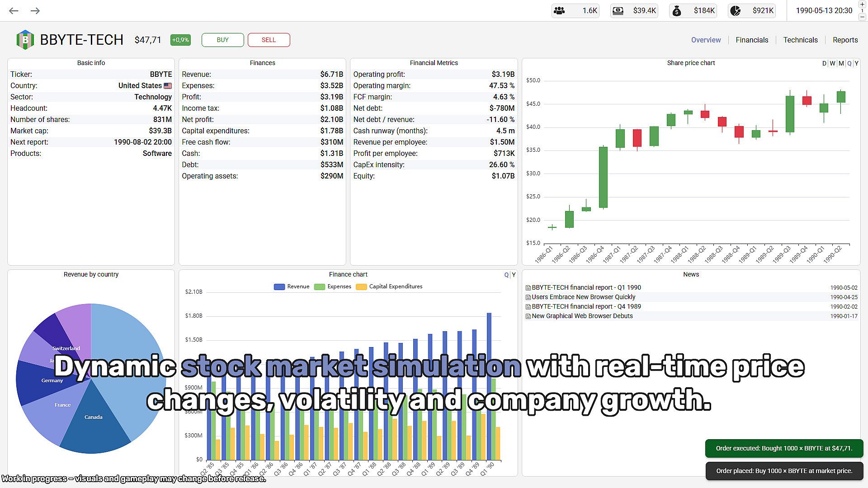Open Users Embrace New Browser Quickly news
The width and height of the screenshot is (868, 488).
click(x=583, y=297)
